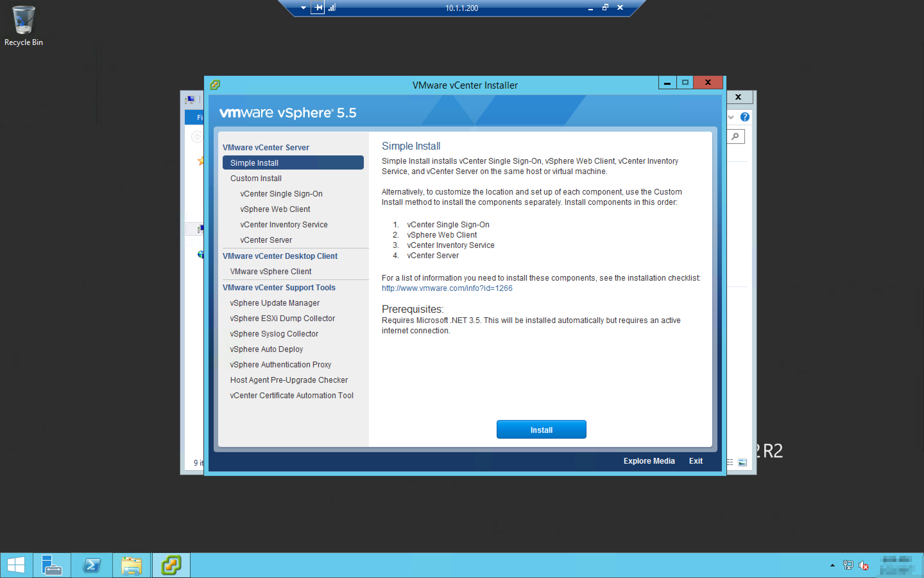Select vSphere Auto Deploy
The width and height of the screenshot is (924, 578).
click(x=266, y=349)
